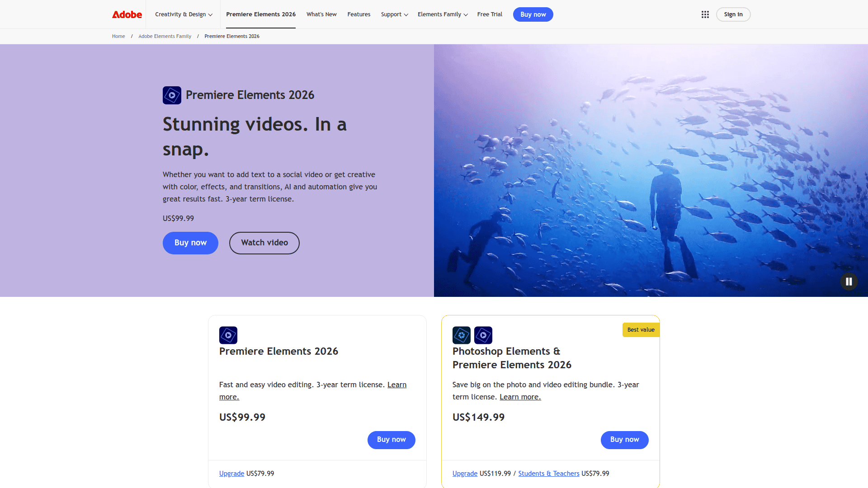Image resolution: width=868 pixels, height=488 pixels.
Task: Click US$149.99 bundle price text
Action: coord(478,418)
